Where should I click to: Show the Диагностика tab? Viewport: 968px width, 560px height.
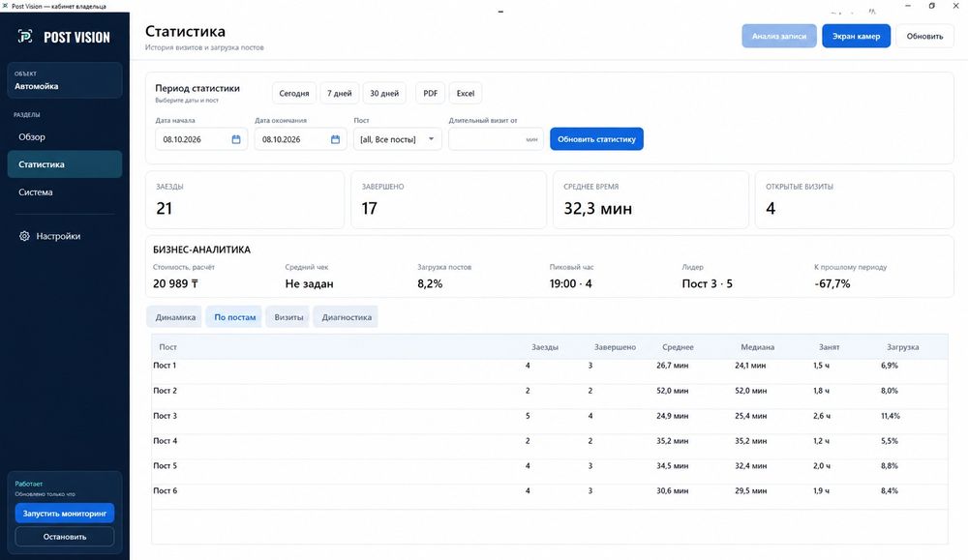[x=347, y=317]
